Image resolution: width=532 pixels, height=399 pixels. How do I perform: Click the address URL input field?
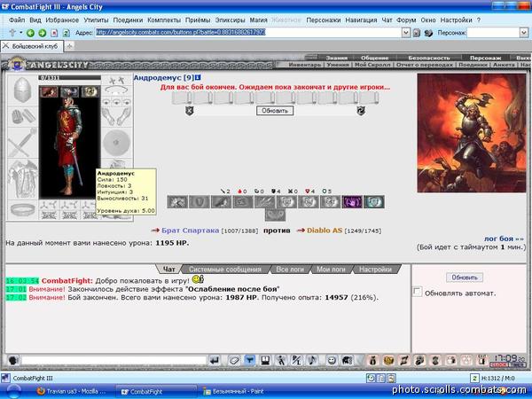click(x=247, y=33)
